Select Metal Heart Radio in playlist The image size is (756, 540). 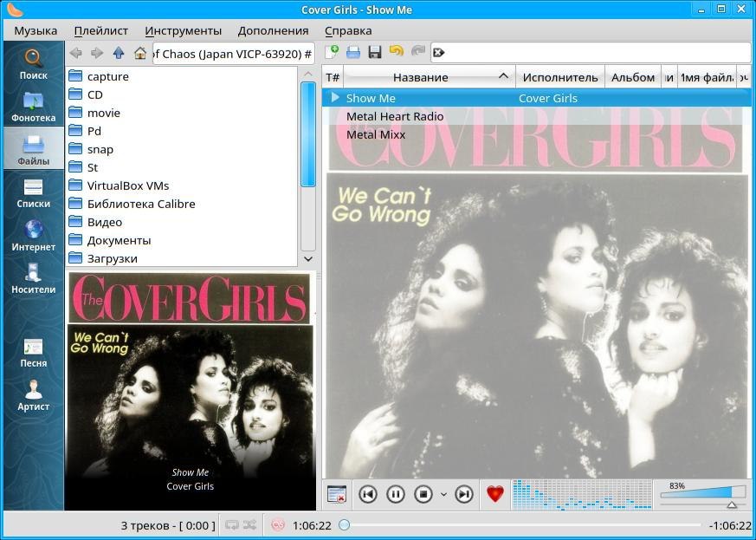537,116
